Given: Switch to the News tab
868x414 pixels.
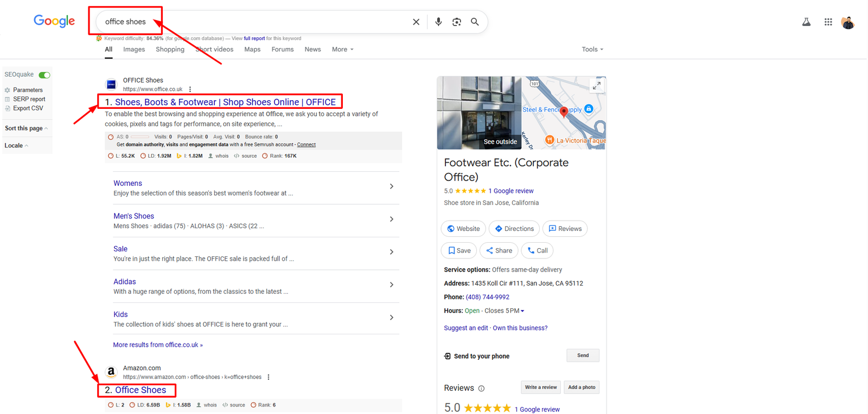Looking at the screenshot, I should pos(312,49).
